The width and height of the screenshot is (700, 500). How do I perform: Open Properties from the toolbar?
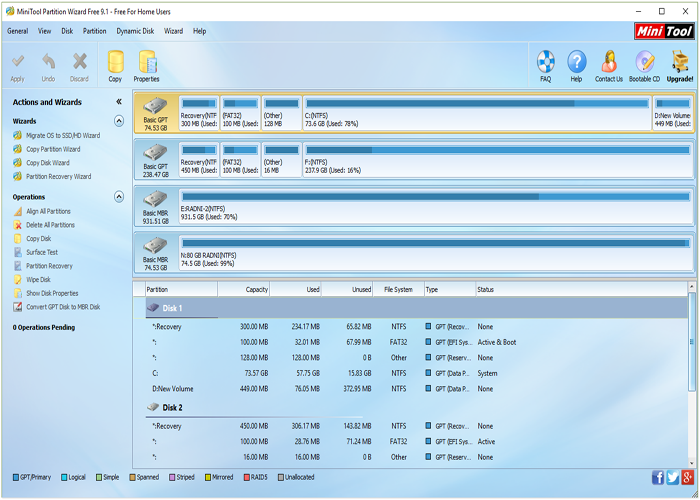pyautogui.click(x=146, y=67)
